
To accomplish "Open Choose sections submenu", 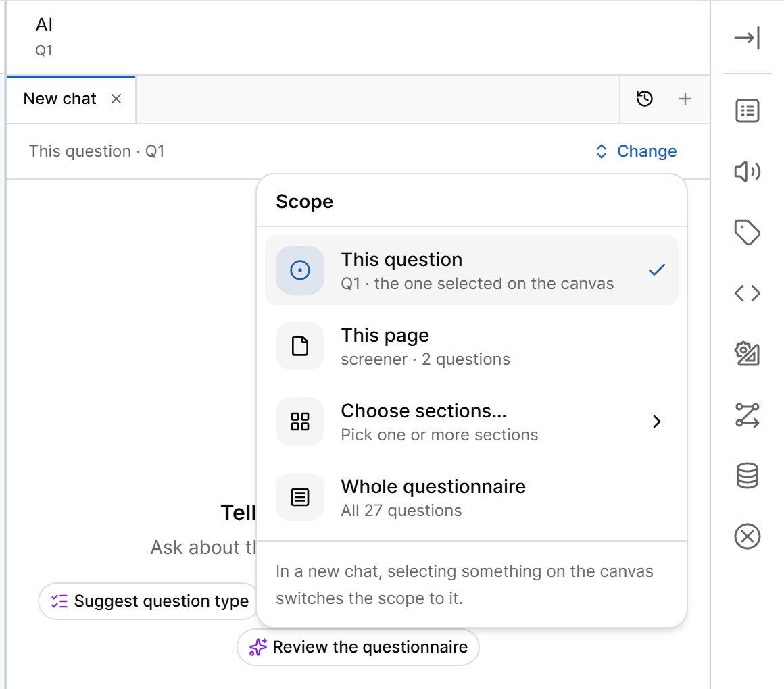I will click(x=472, y=422).
